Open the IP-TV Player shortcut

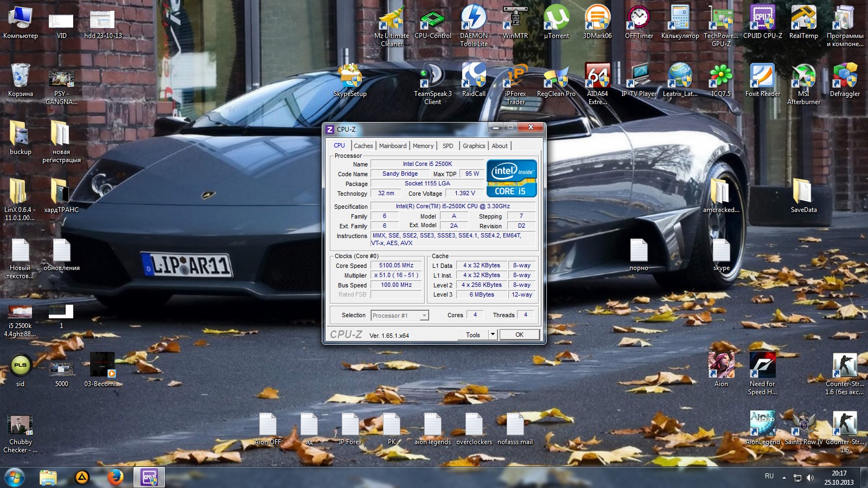639,80
